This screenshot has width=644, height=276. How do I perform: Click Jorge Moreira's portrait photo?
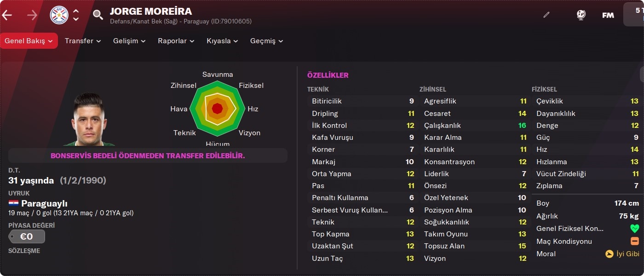89,120
